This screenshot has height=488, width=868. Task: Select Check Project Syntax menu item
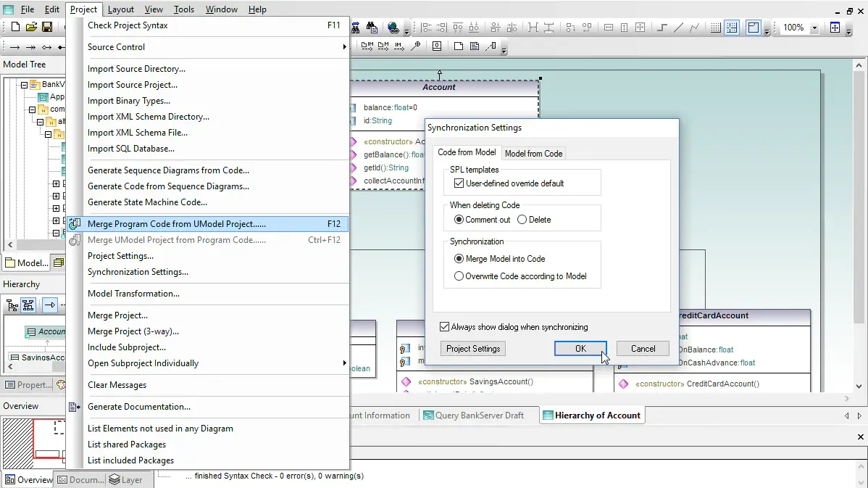click(x=128, y=25)
